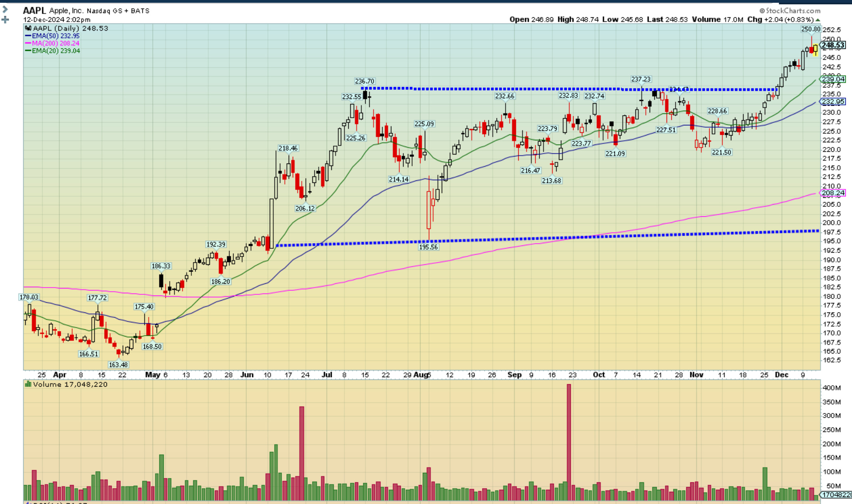The height and width of the screenshot is (504, 852).
Task: Click the 232.95 EMA(50) value tag on axis
Action: click(833, 102)
